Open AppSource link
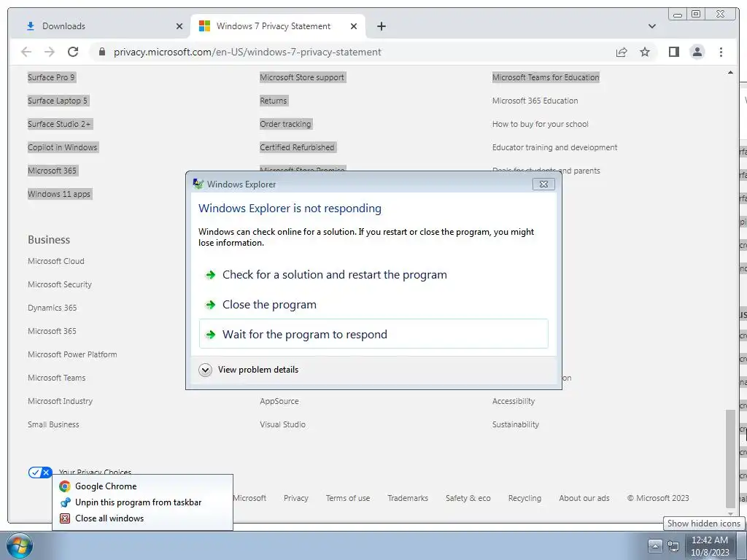 [279, 401]
